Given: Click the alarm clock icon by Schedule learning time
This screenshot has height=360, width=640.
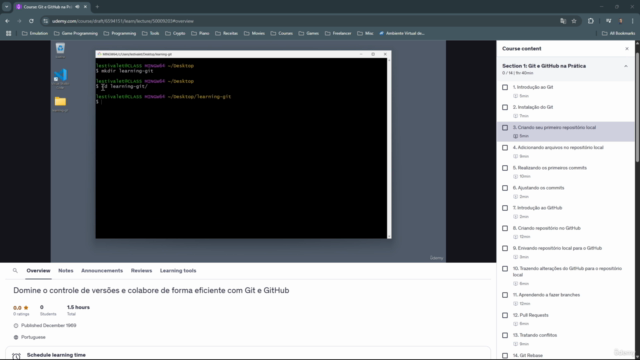Looking at the screenshot, I should pyautogui.click(x=16, y=356).
